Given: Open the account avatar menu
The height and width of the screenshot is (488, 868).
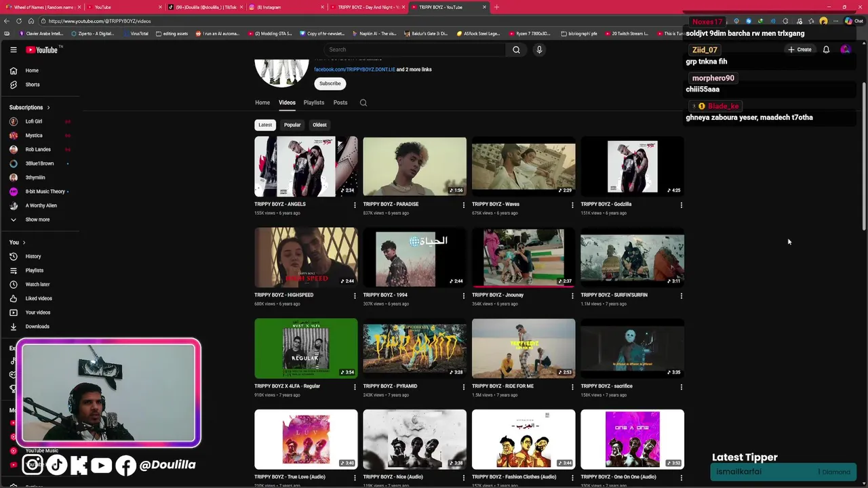Looking at the screenshot, I should 845,49.
